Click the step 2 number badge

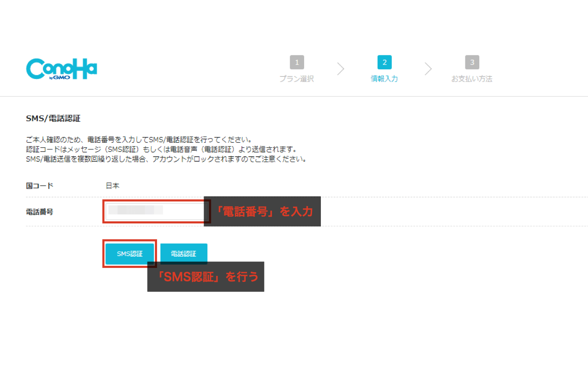coord(384,62)
